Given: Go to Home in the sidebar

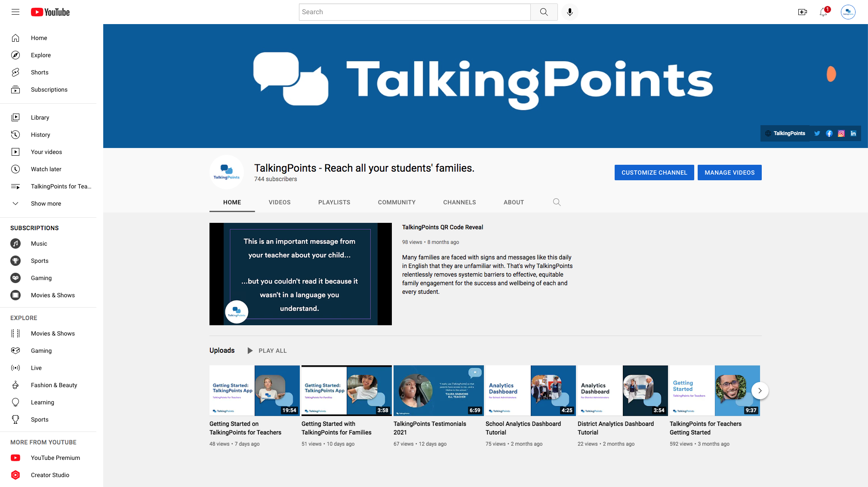Looking at the screenshot, I should coord(48,38).
